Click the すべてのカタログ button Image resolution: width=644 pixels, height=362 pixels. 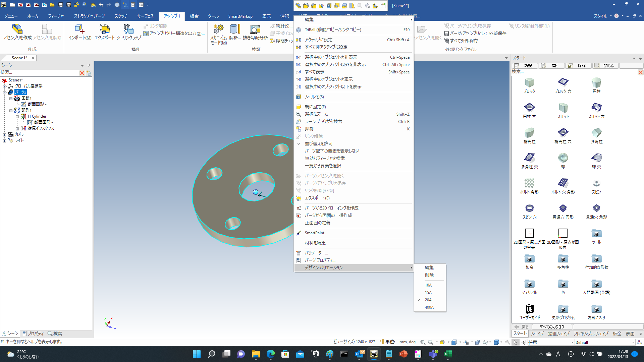pyautogui.click(x=552, y=327)
